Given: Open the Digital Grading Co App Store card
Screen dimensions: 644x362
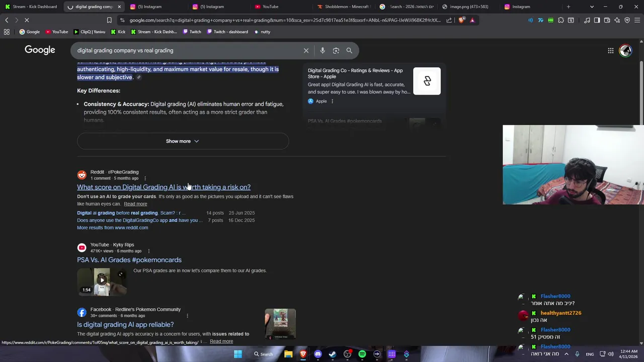Looking at the screenshot, I should pos(374,85).
